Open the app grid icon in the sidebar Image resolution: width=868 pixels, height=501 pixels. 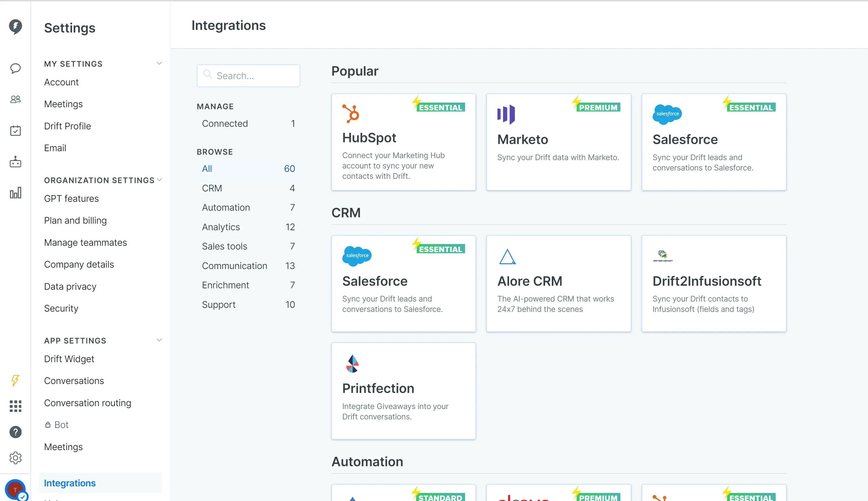(x=15, y=406)
